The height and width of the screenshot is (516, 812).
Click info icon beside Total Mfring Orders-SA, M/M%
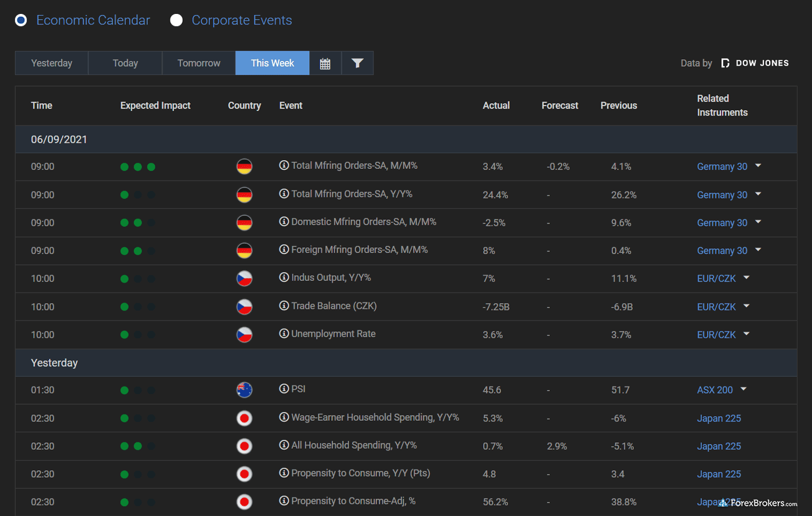click(284, 165)
